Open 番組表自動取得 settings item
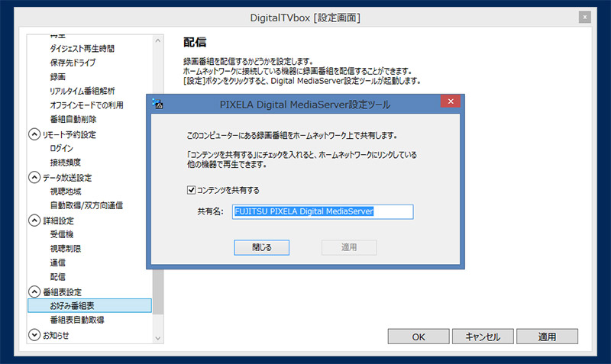The image size is (611, 364). pyautogui.click(x=76, y=320)
